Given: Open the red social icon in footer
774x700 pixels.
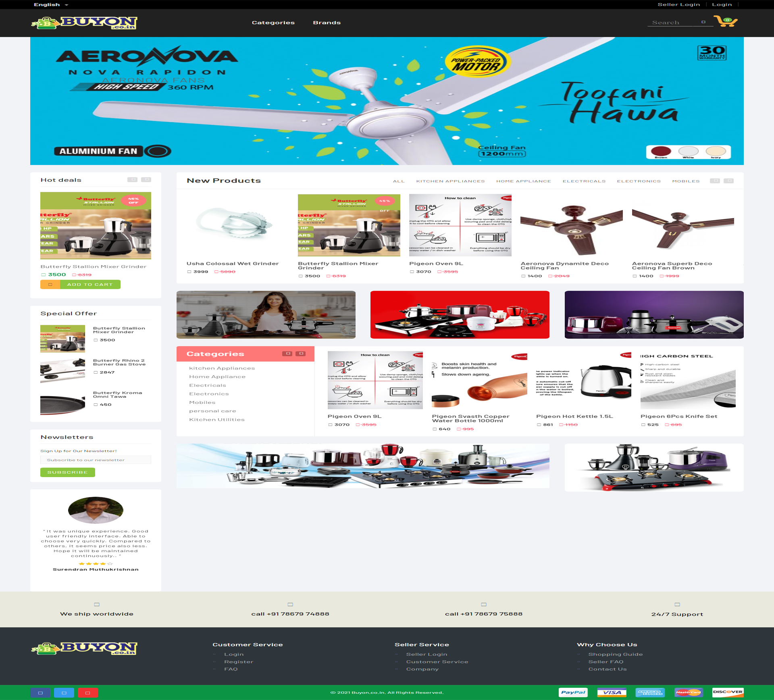Looking at the screenshot, I should [88, 693].
